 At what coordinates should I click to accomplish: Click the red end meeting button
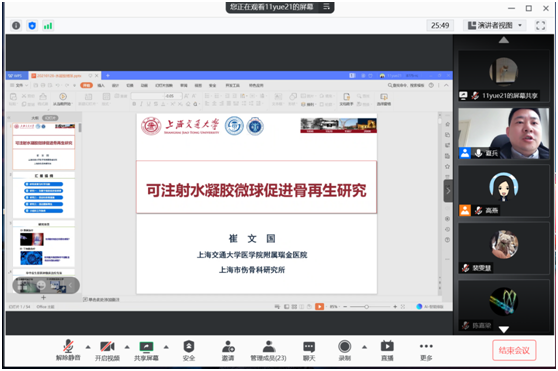click(x=514, y=350)
